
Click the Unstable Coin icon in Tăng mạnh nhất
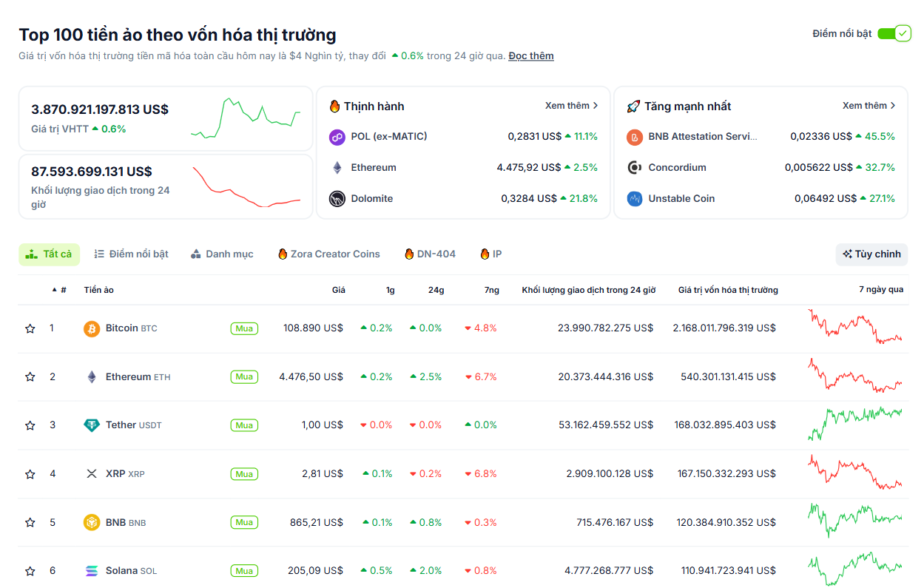[634, 198]
